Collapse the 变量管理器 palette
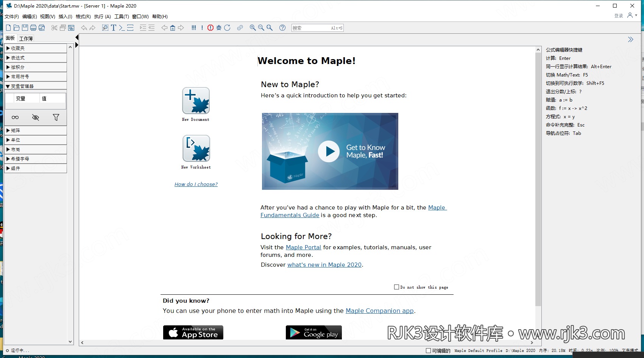The height and width of the screenshot is (358, 644). click(36, 86)
